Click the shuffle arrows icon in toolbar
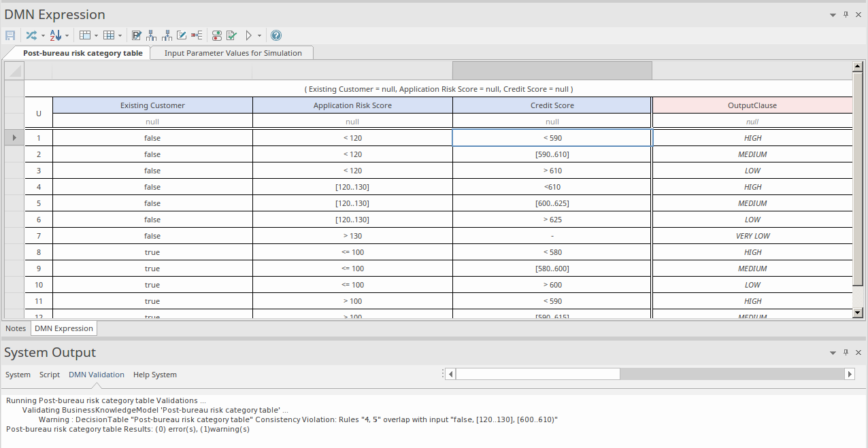Viewport: 868px width, 448px height. (x=31, y=35)
